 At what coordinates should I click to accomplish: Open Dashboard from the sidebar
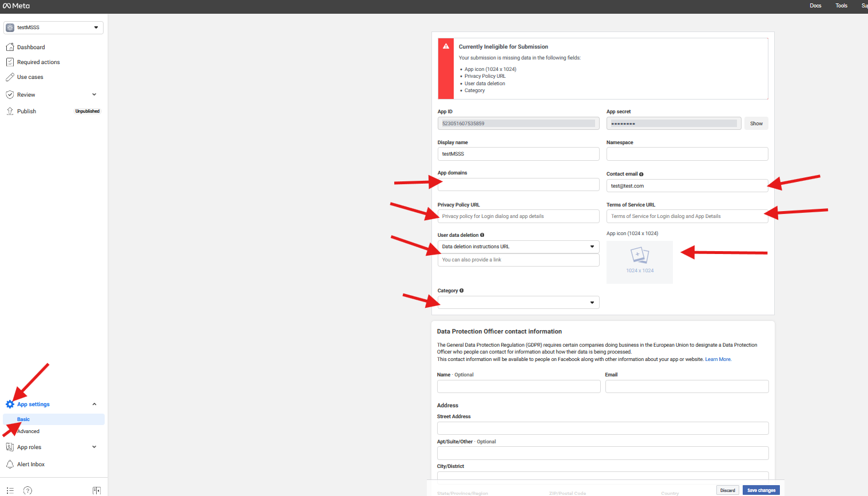(31, 47)
